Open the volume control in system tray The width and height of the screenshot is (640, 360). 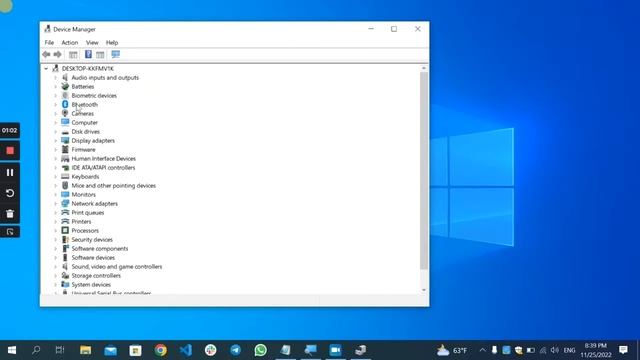point(554,350)
